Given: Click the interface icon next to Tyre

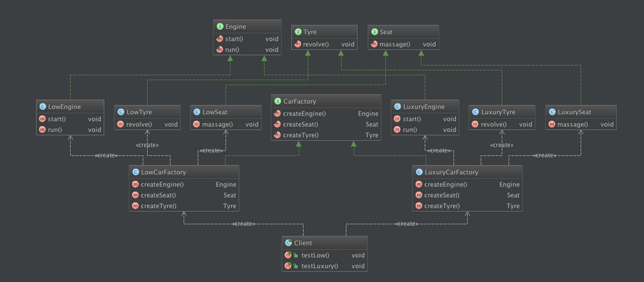Looking at the screenshot, I should (298, 32).
